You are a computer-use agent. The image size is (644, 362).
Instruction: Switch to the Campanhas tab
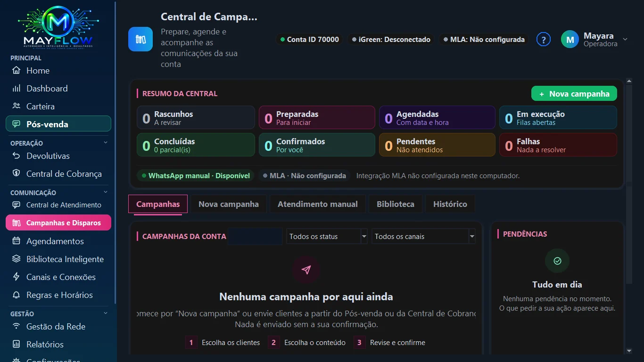(158, 204)
